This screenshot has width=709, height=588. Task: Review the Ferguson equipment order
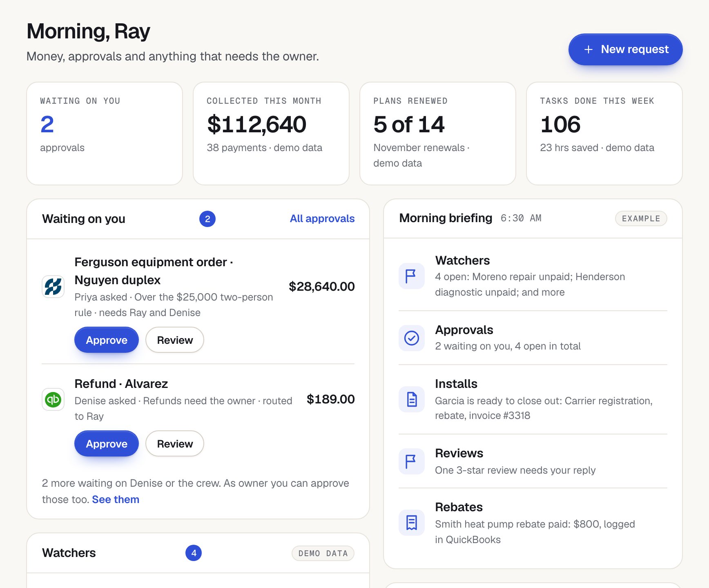pyautogui.click(x=175, y=340)
